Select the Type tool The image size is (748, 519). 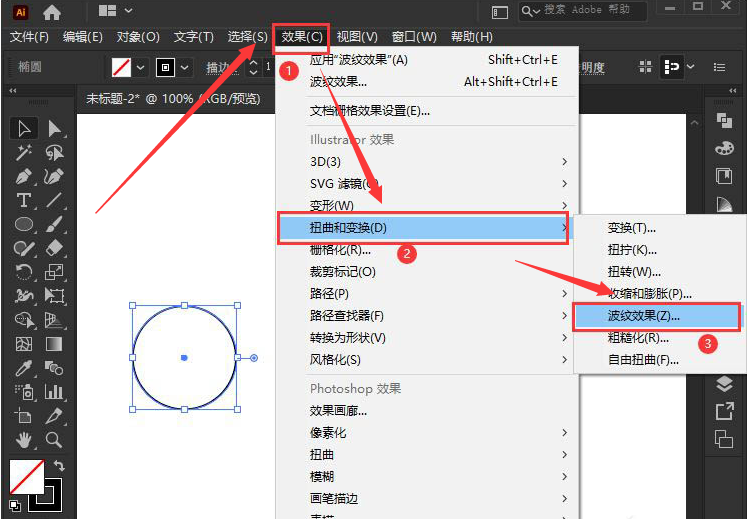23,200
